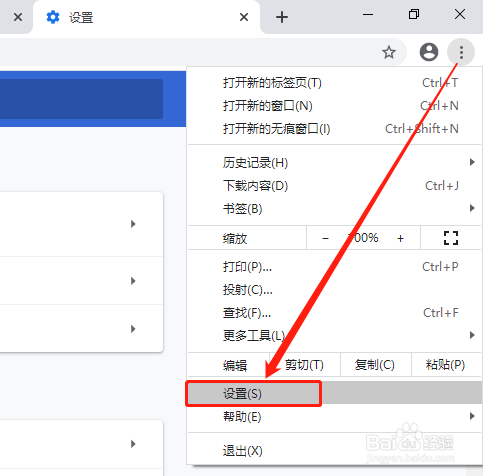Open the Chrome three-dot menu button
The width and height of the screenshot is (483, 476).
click(461, 52)
